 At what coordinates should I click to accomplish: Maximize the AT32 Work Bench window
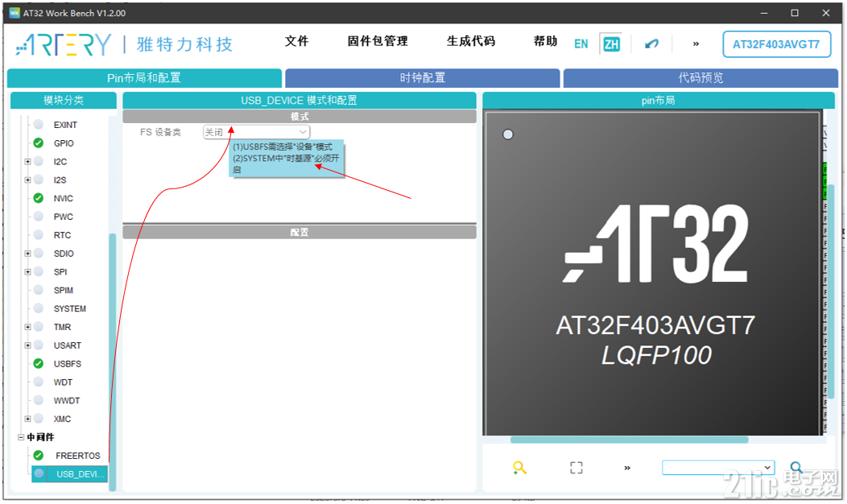(795, 13)
